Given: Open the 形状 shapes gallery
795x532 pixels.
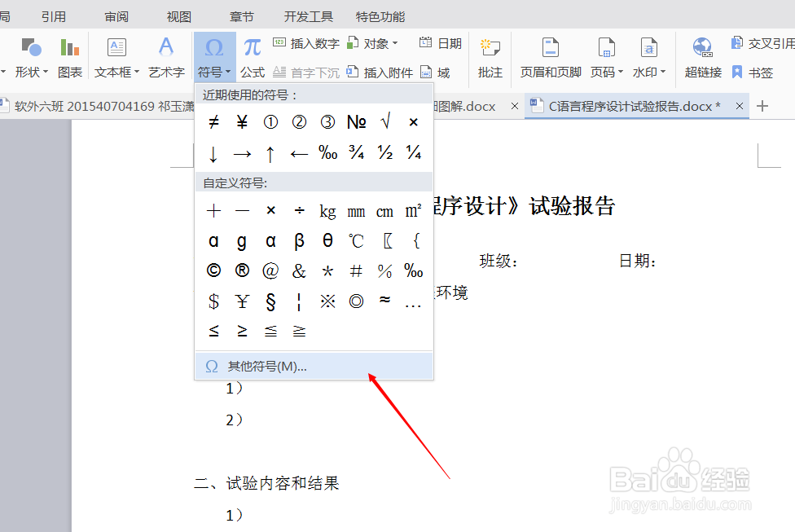Looking at the screenshot, I should (x=31, y=58).
